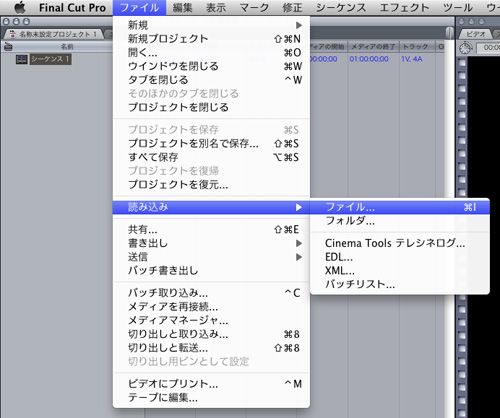
Task: Expand the 送信 submenu
Action: pos(211,257)
